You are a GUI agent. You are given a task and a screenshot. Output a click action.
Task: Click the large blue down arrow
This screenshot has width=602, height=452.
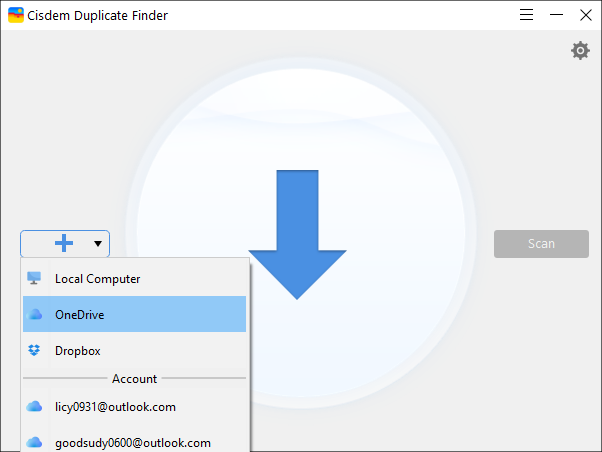coord(297,235)
